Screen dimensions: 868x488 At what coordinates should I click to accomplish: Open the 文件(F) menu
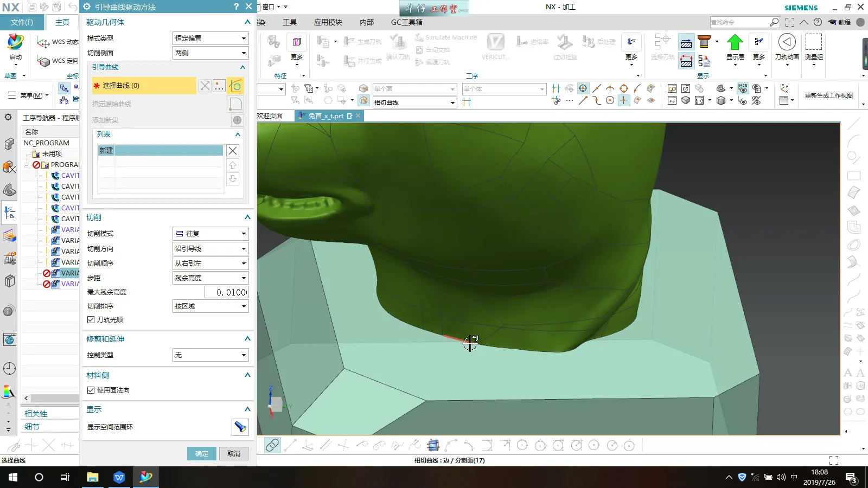pos(22,22)
